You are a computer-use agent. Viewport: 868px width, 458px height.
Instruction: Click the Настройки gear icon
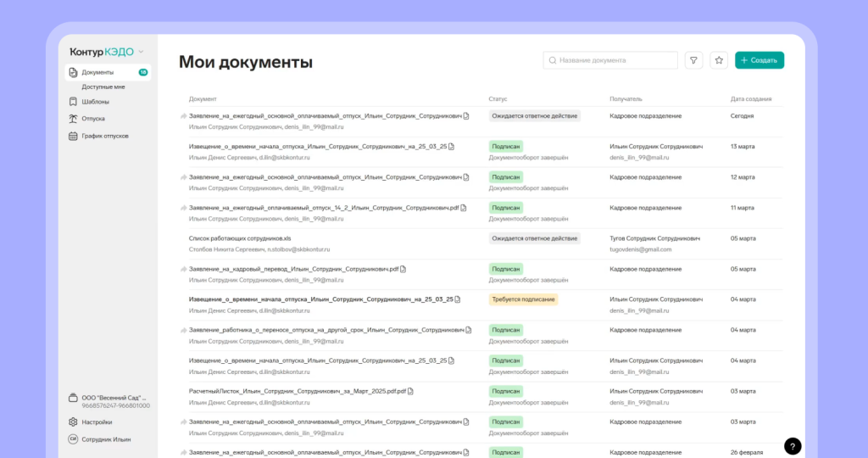(73, 422)
